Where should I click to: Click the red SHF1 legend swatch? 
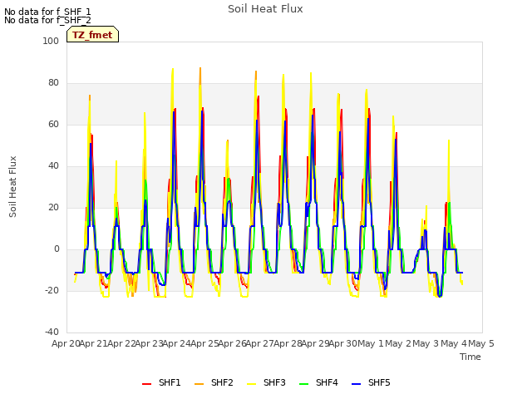pos(146,384)
